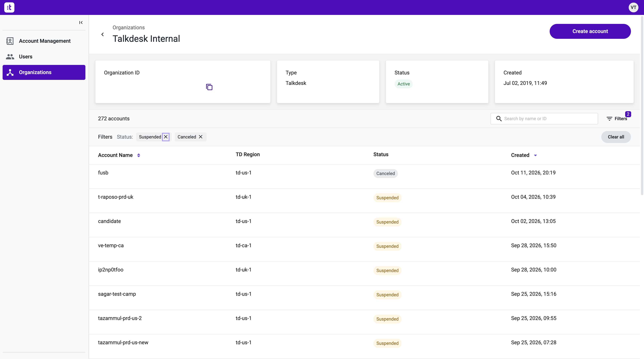Go back using the left chevron
The image size is (644, 359).
103,34
